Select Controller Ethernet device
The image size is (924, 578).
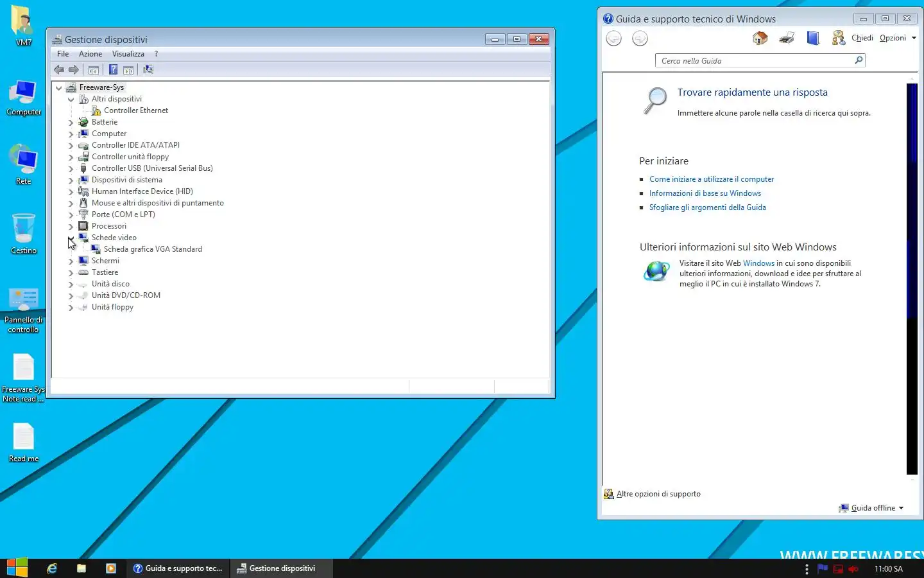point(136,110)
